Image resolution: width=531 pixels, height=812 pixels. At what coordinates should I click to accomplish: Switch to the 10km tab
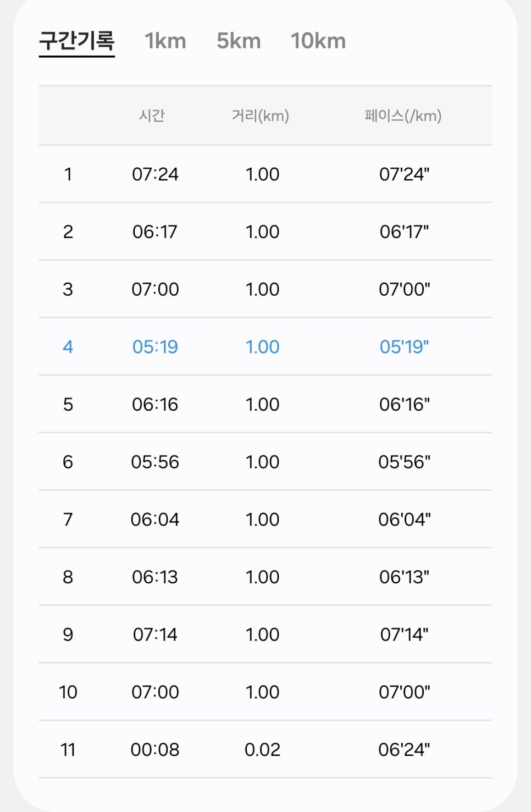(318, 41)
